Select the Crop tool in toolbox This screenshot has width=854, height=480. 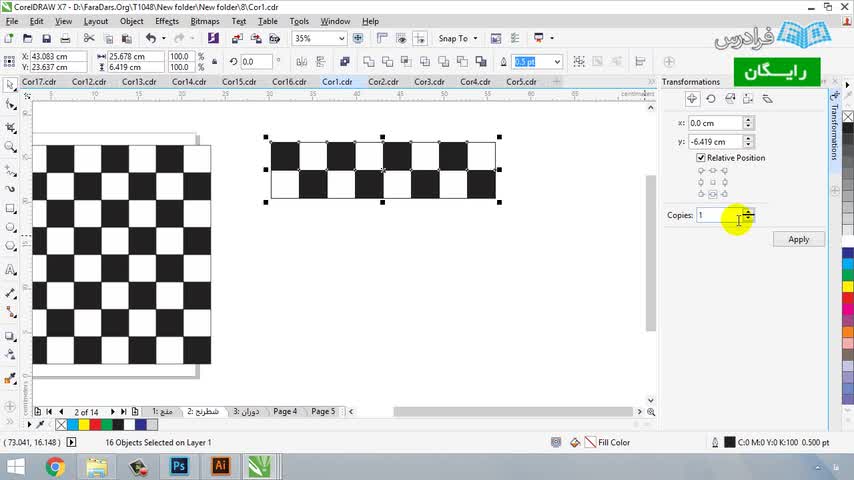10,128
